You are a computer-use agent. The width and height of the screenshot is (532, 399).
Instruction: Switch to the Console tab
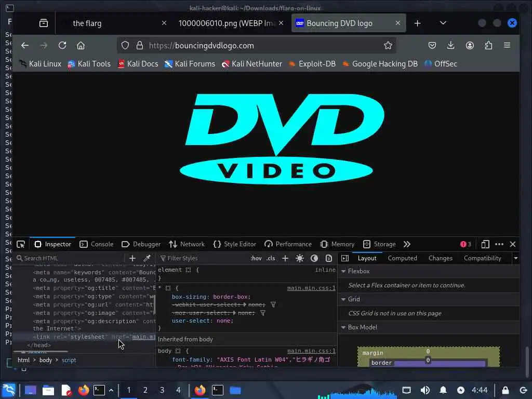coord(96,244)
